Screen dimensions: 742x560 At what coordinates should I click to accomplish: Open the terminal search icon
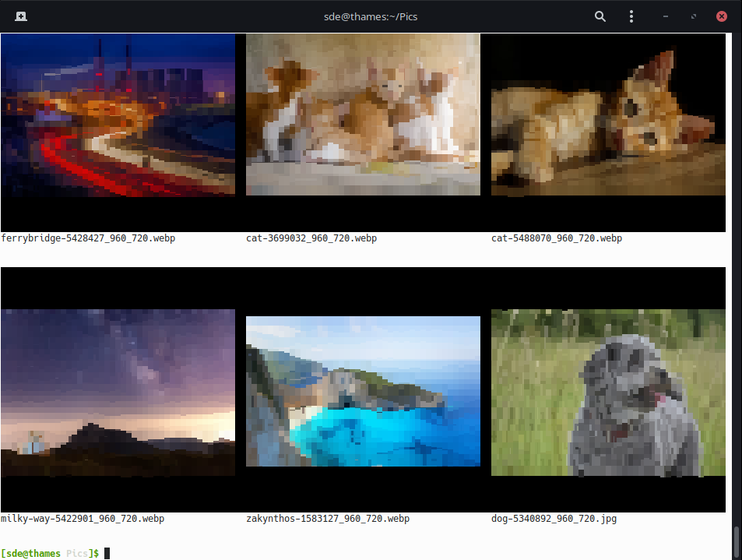(x=600, y=16)
